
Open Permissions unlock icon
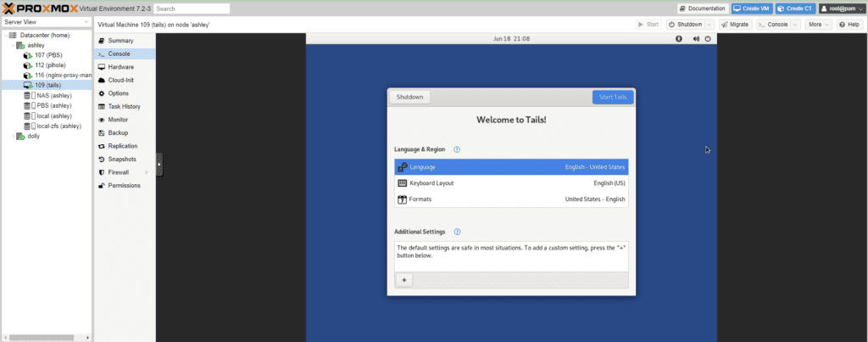click(x=102, y=186)
